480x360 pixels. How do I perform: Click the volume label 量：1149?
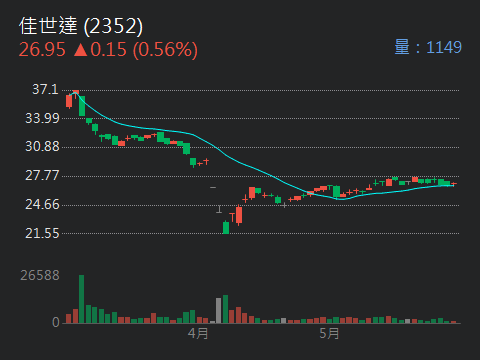(428, 47)
